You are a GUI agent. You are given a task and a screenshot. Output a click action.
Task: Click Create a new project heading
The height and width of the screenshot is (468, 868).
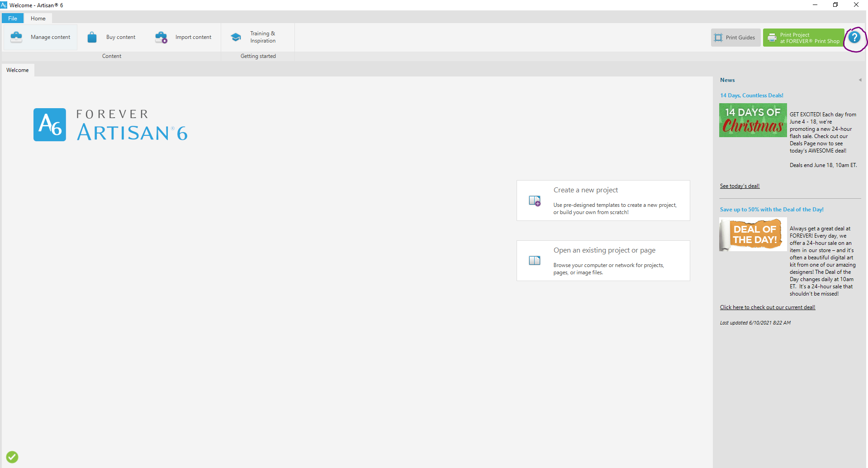click(585, 190)
